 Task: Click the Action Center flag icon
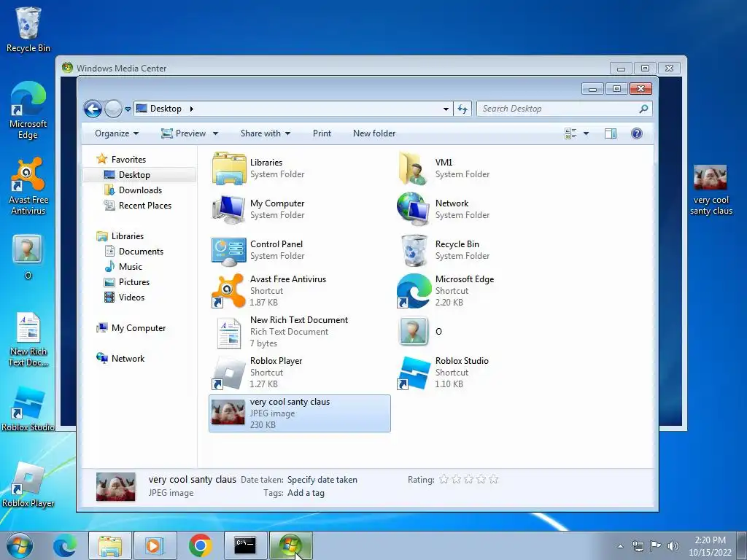656,546
